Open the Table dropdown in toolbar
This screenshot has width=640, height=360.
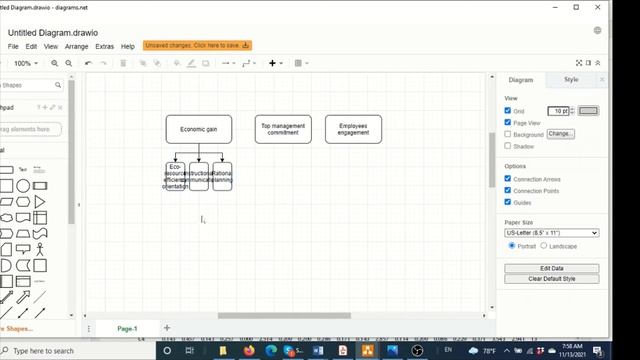[x=301, y=63]
